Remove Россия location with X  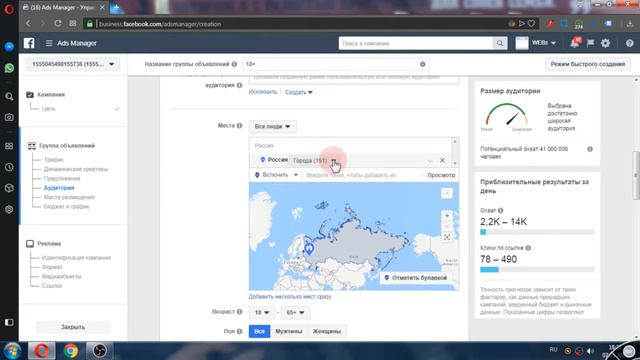pyautogui.click(x=442, y=160)
